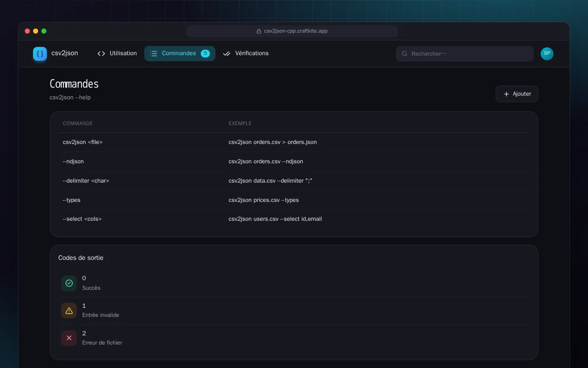This screenshot has width=588, height=368.
Task: Click the Ajouter button
Action: point(517,94)
